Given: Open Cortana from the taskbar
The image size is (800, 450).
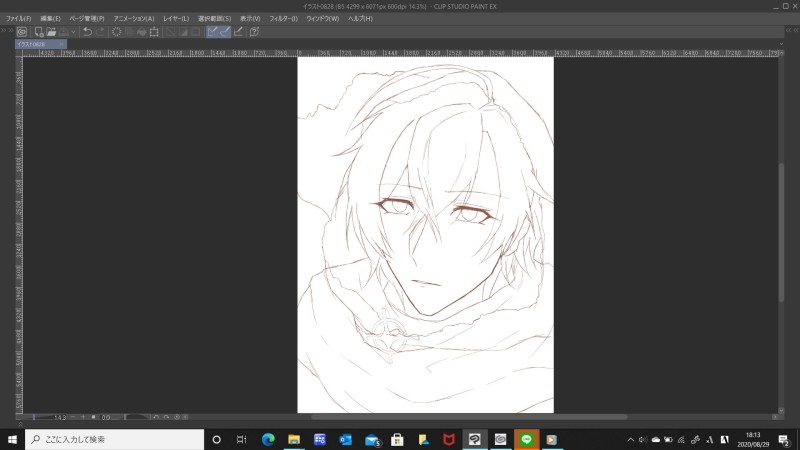Looking at the screenshot, I should click(x=216, y=439).
